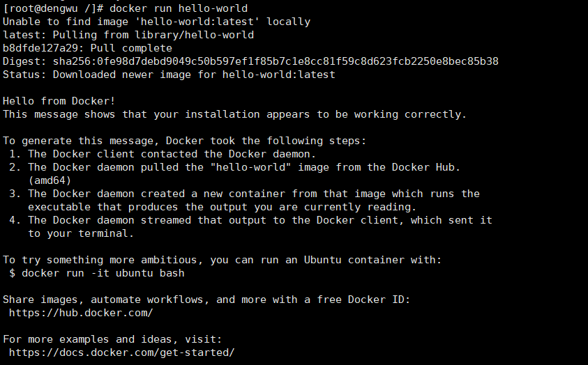Click the 'Share images, automate workflows' line
Screen dimensions: 588x365
click(x=206, y=300)
